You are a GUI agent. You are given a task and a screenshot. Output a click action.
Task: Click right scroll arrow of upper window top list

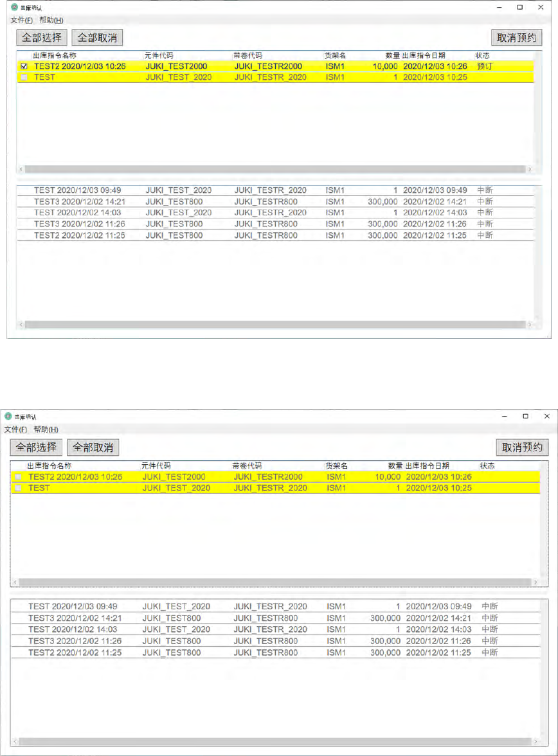coord(530,169)
